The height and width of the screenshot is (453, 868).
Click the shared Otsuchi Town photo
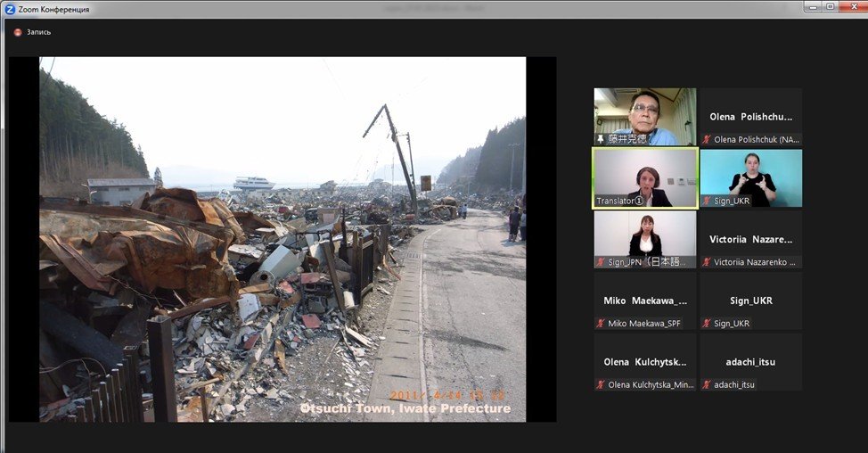pos(282,239)
